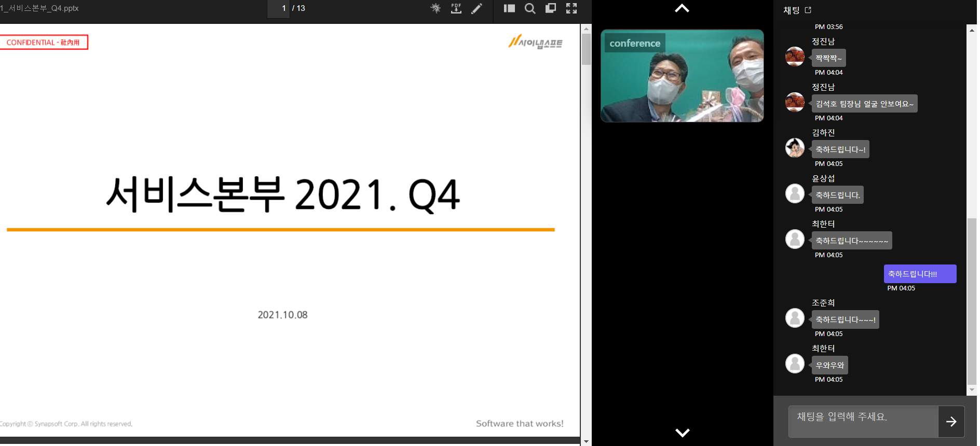
Task: Click the slide title 서비스본부 2021. Q4
Action: click(283, 194)
